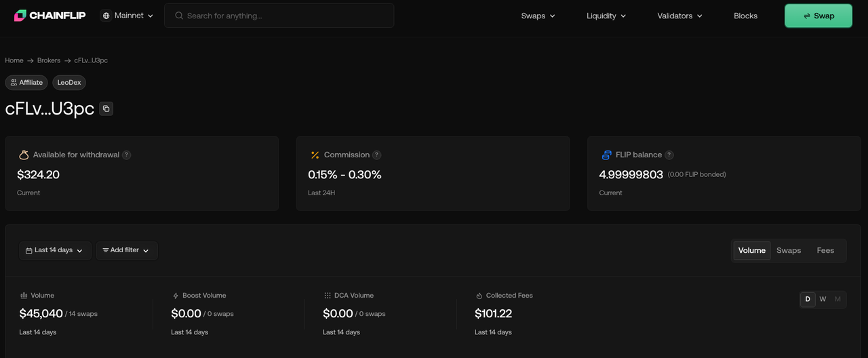
Task: Open the Add filter dropdown
Action: (127, 250)
